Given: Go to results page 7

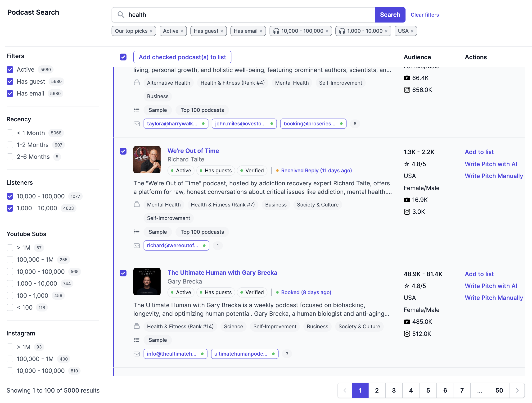Looking at the screenshot, I should pyautogui.click(x=462, y=390).
